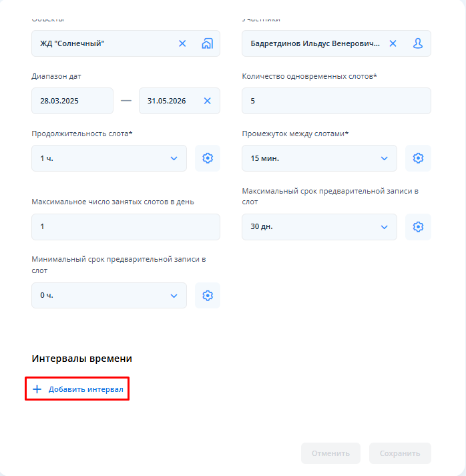Open maximum booking period settings gear
This screenshot has width=466, height=476.
pos(418,227)
